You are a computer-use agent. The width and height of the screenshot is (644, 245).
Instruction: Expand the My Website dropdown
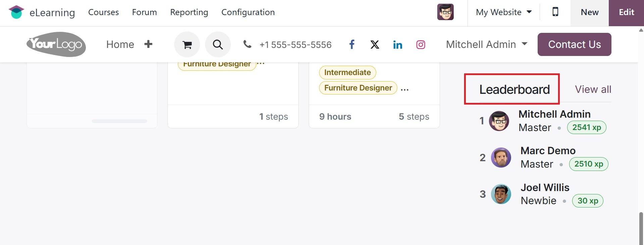(503, 12)
